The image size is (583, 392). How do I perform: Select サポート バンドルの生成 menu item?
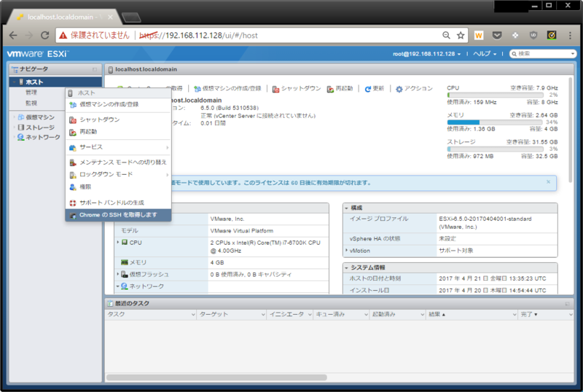[x=118, y=203]
